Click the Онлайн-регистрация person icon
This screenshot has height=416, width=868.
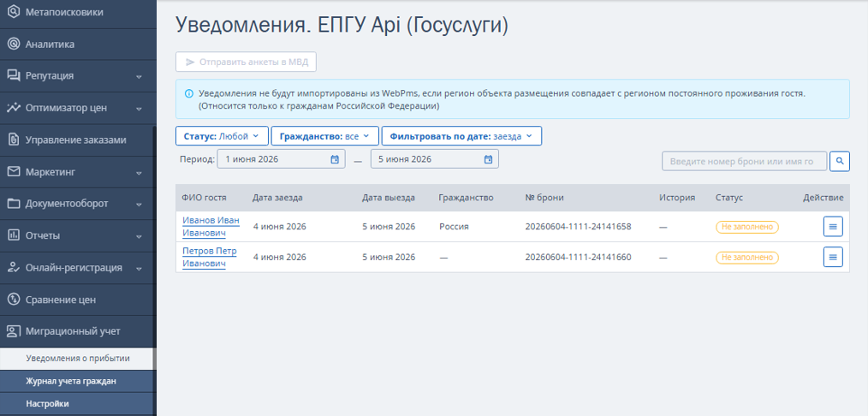pos(14,268)
